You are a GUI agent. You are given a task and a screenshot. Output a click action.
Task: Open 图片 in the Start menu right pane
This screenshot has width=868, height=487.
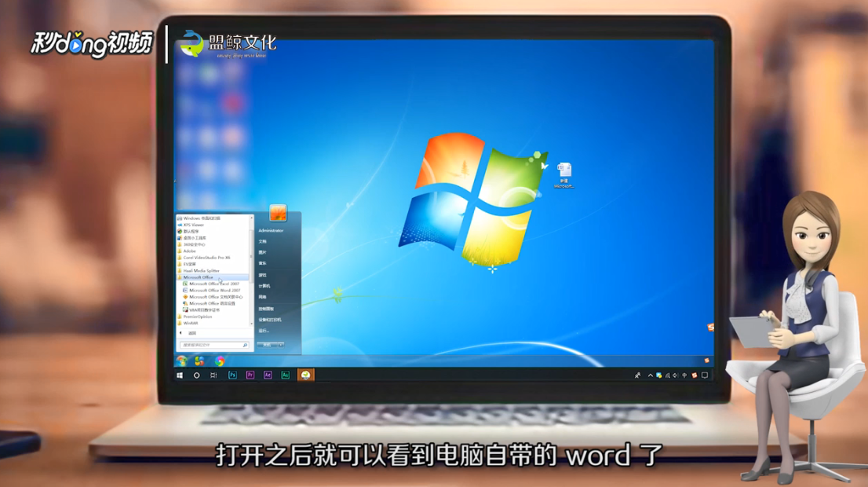click(x=262, y=253)
